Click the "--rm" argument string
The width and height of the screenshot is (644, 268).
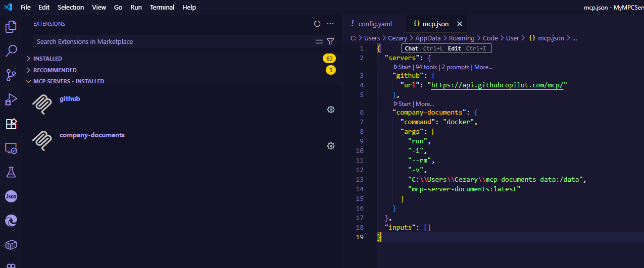[420, 160]
